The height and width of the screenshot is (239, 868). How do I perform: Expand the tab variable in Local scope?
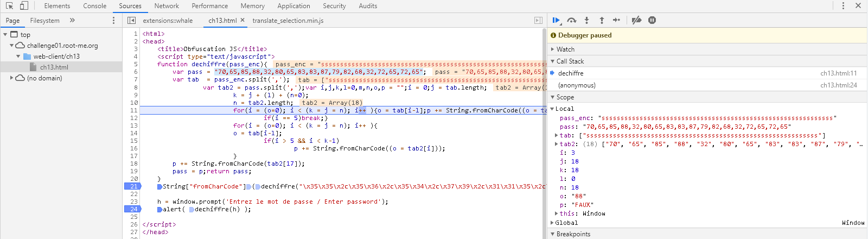coord(556,135)
